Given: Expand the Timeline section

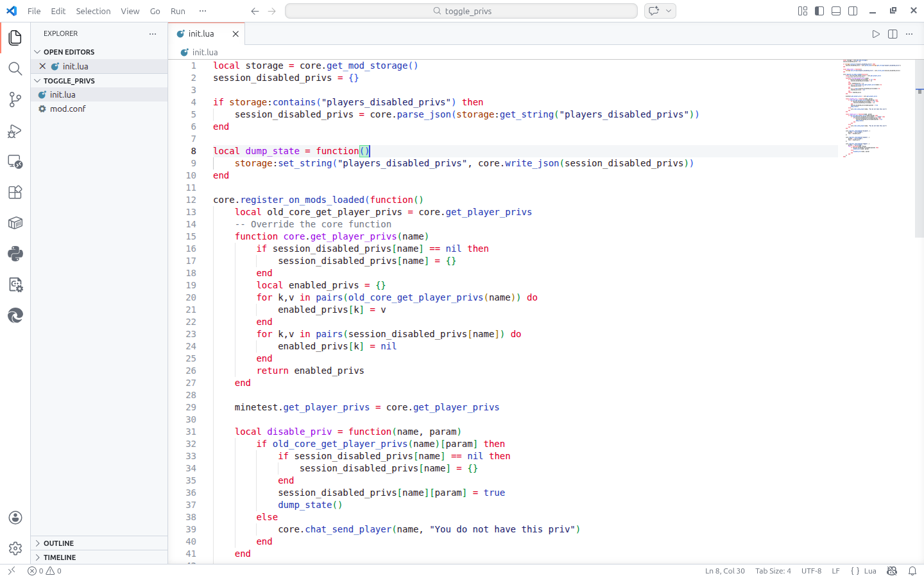Looking at the screenshot, I should click(x=60, y=557).
